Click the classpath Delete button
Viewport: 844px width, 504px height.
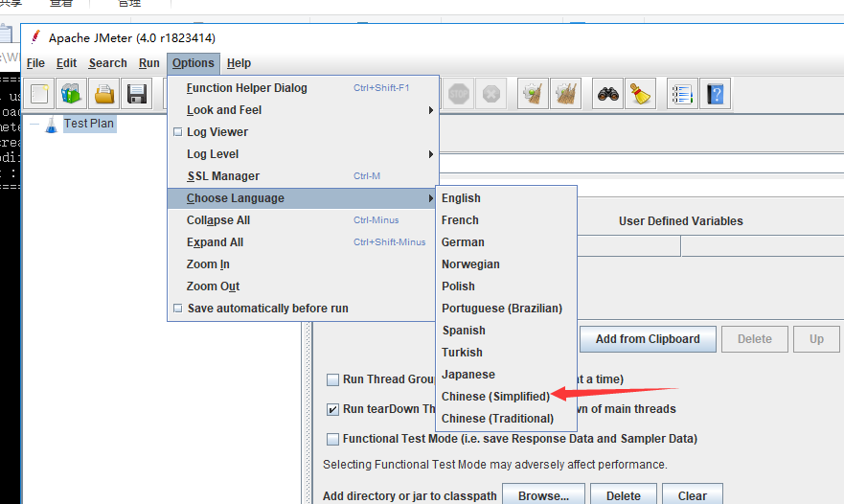tap(624, 496)
